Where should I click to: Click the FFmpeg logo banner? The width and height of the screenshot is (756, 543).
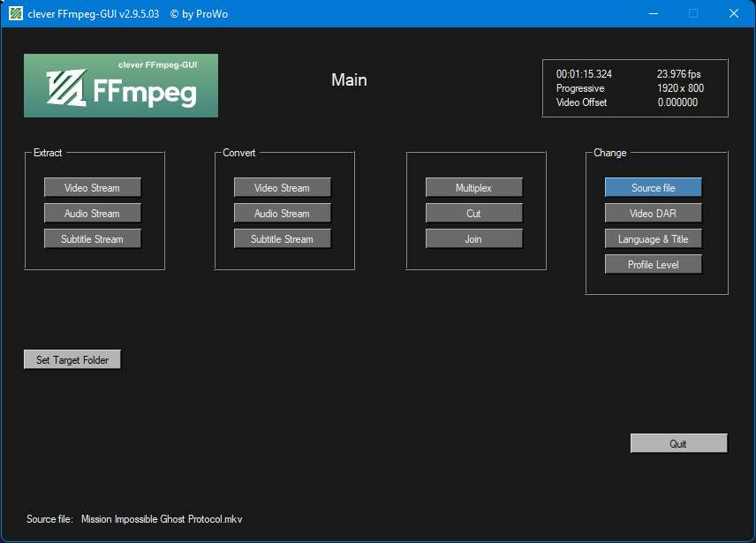point(121,86)
